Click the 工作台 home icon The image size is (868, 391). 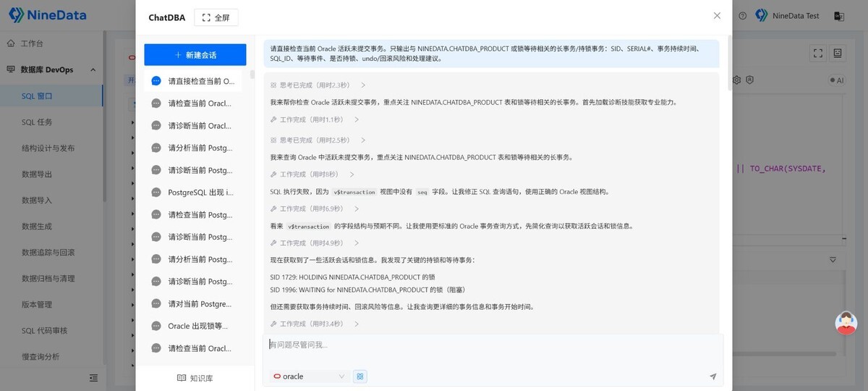(11, 43)
